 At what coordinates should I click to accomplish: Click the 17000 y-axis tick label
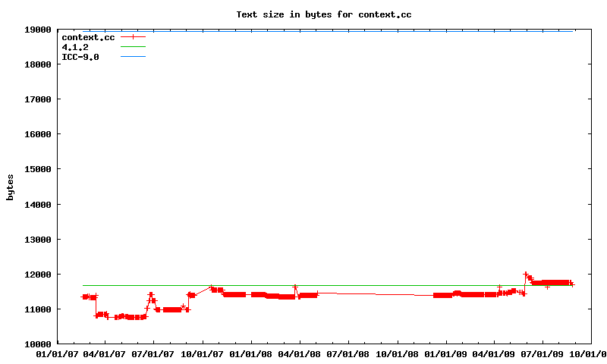point(37,99)
